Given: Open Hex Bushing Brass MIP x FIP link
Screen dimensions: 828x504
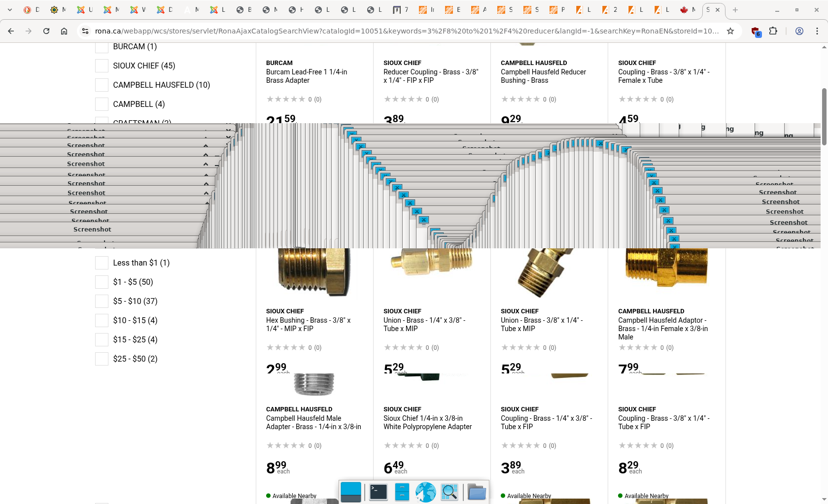Looking at the screenshot, I should [x=309, y=324].
